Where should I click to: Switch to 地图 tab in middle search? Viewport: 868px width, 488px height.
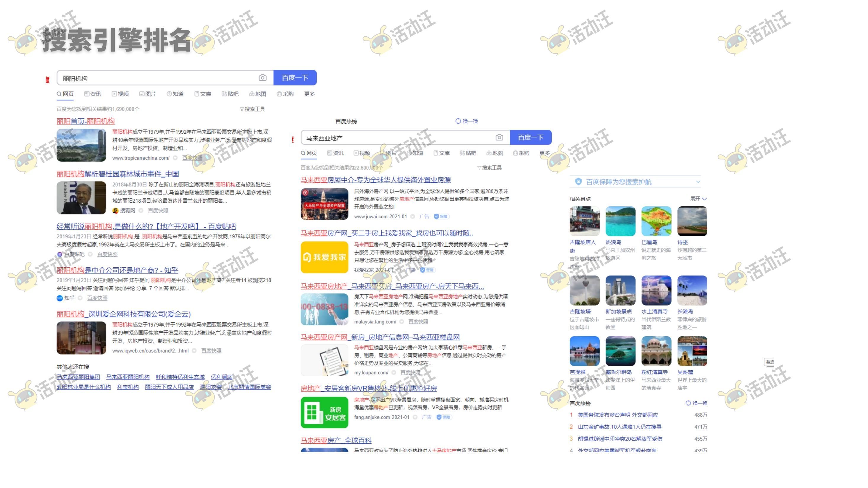[x=494, y=153]
